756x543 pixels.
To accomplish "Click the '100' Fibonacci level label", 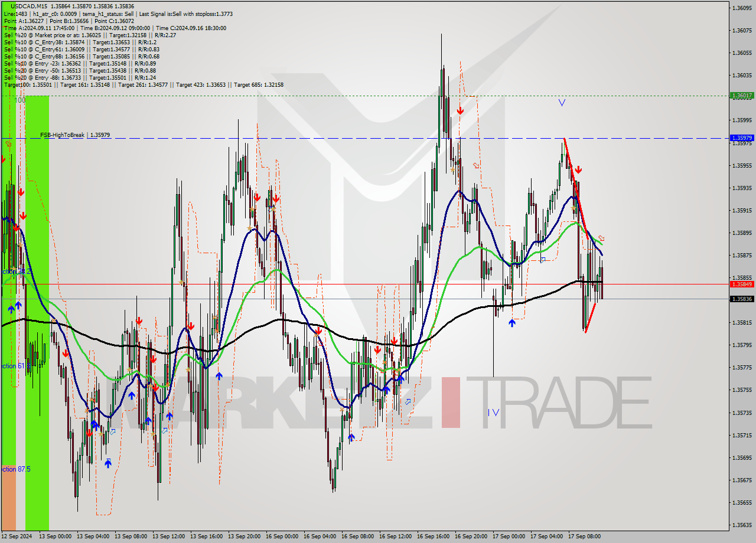I will coord(20,100).
